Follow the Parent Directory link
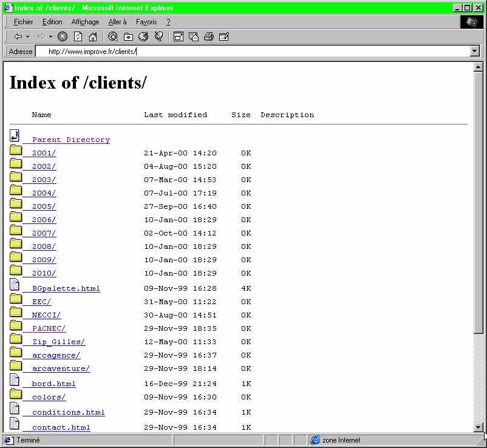The width and height of the screenshot is (487, 448). coord(71,140)
